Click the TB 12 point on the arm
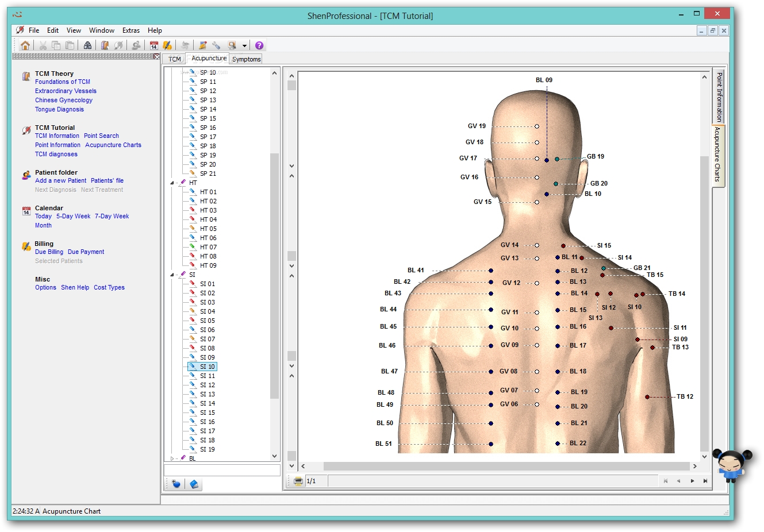 click(647, 397)
